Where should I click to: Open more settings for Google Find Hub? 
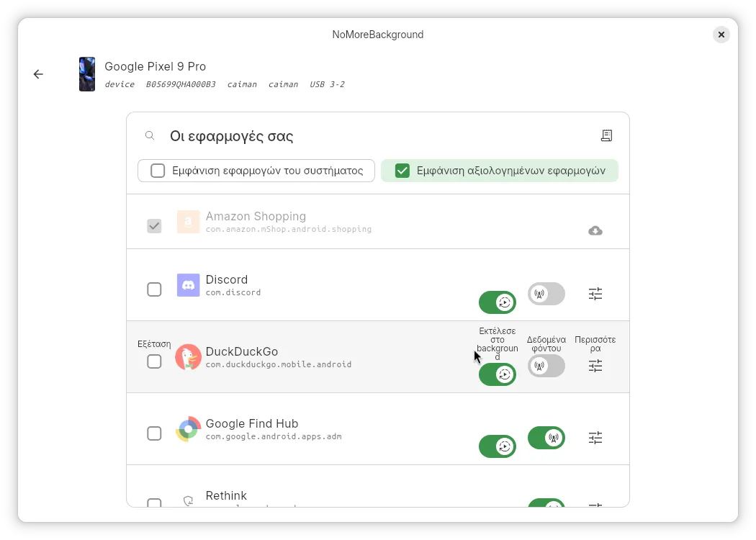click(595, 438)
